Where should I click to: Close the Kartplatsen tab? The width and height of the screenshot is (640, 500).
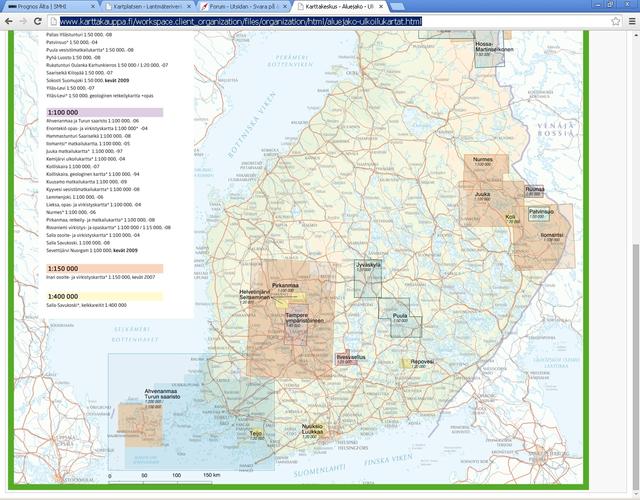click(x=189, y=7)
